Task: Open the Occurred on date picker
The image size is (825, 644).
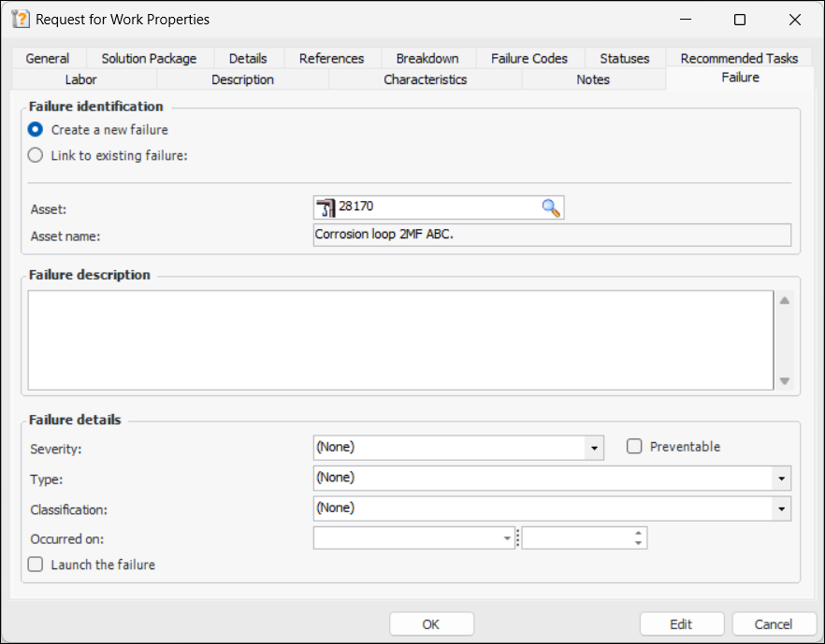Action: pyautogui.click(x=507, y=538)
